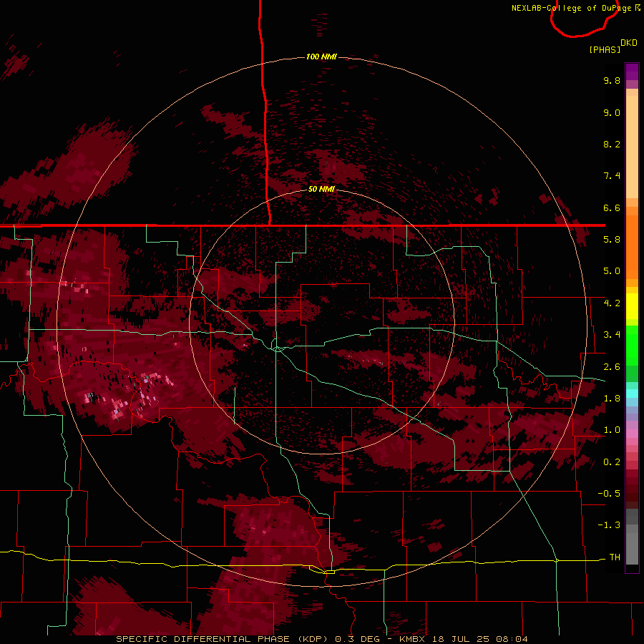Pick the yellow segment of the color bar
The height and width of the screenshot is (644, 644).
(632, 306)
